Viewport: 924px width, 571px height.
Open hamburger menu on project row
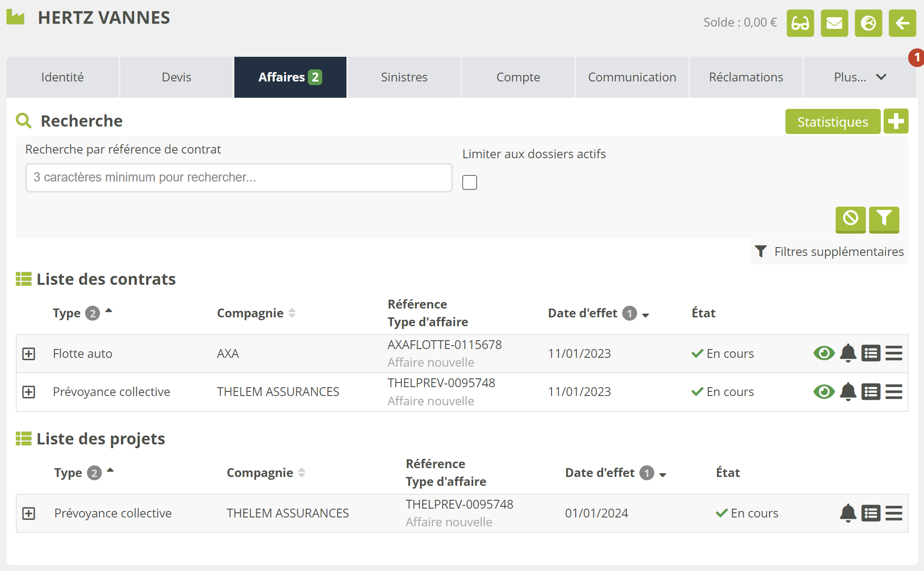893,513
